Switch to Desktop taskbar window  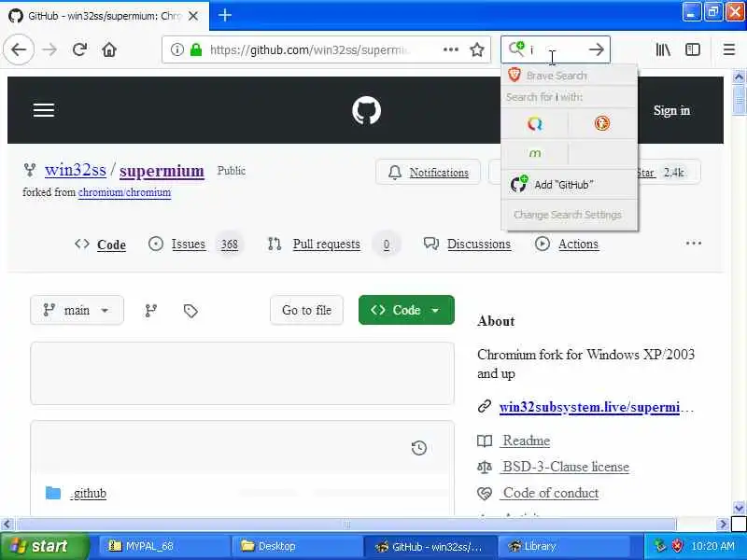coord(296,546)
